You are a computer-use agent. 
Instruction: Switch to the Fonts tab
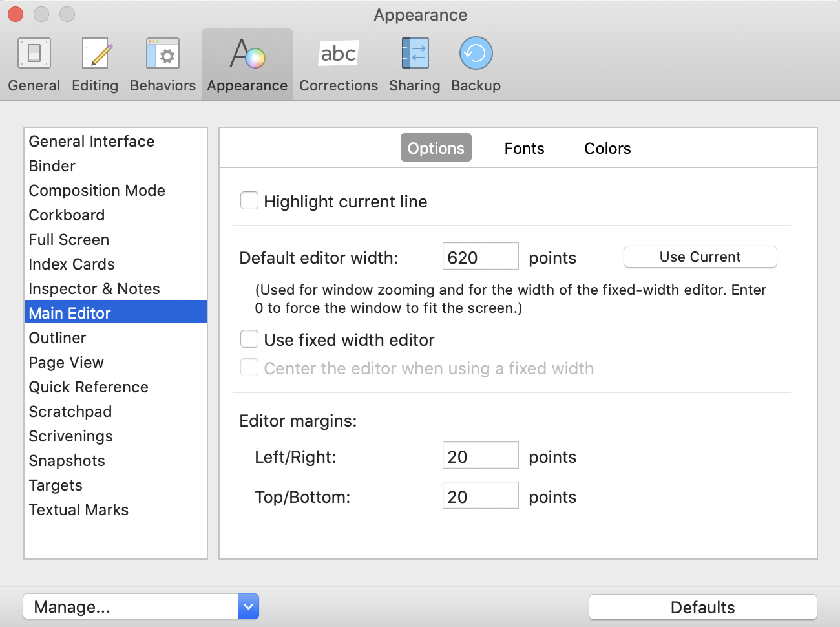(524, 148)
